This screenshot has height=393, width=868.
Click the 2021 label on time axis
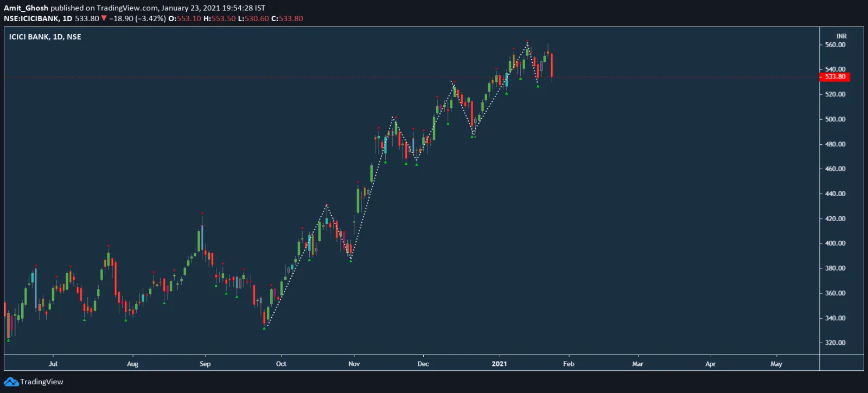pos(499,364)
